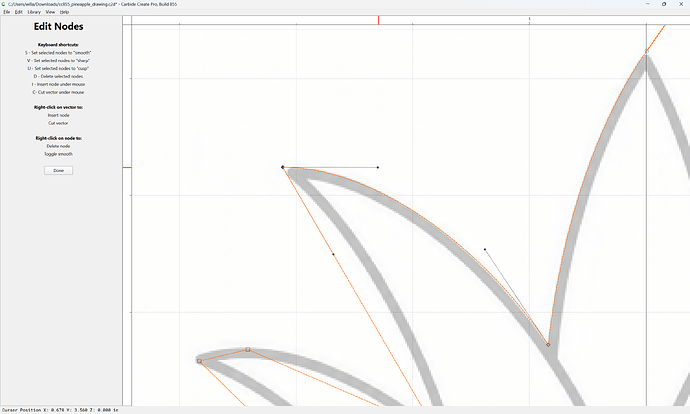The height and width of the screenshot is (414, 690).
Task: Click the 'Toggle smooth' text
Action: coord(59,154)
